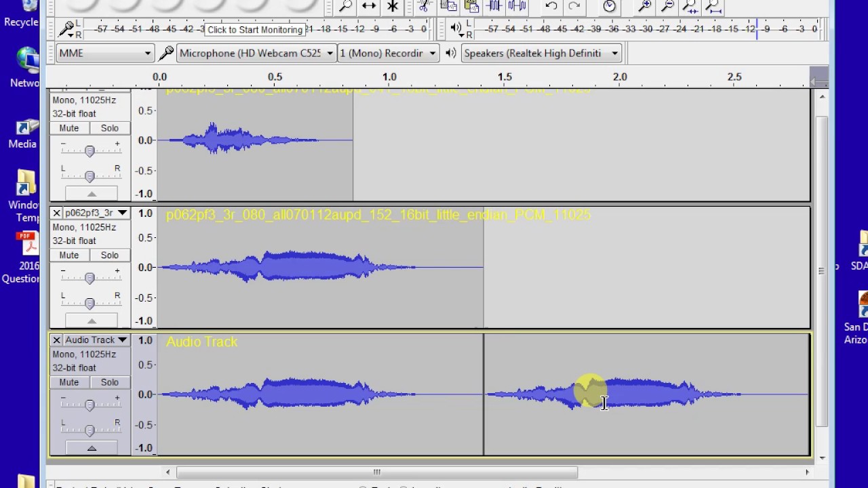Viewport: 868px width, 488px height.
Task: Click the Undo arrow icon
Action: (x=551, y=6)
